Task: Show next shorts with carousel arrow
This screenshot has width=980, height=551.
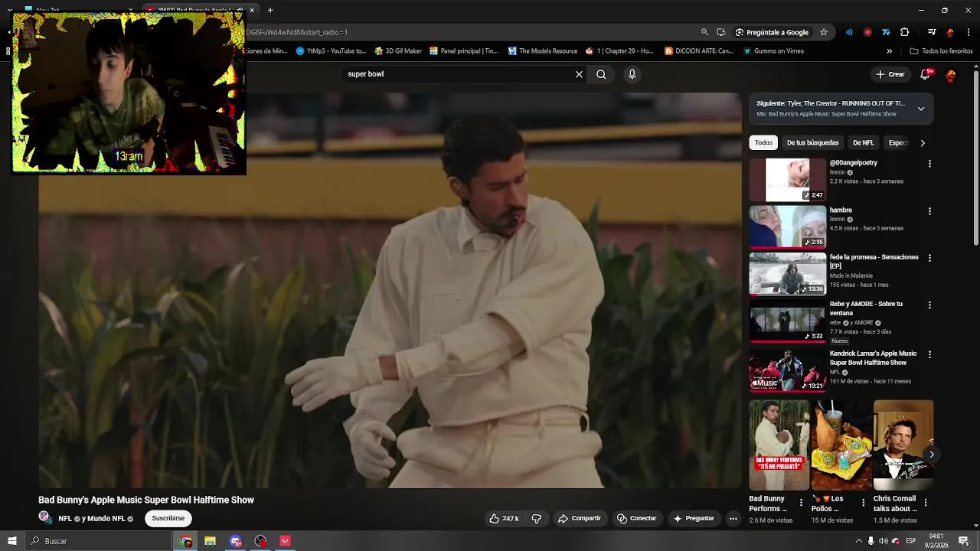Action: [x=931, y=455]
